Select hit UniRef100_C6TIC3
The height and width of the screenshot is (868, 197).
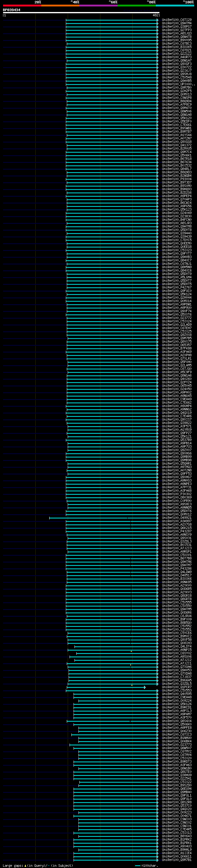pos(177,735)
